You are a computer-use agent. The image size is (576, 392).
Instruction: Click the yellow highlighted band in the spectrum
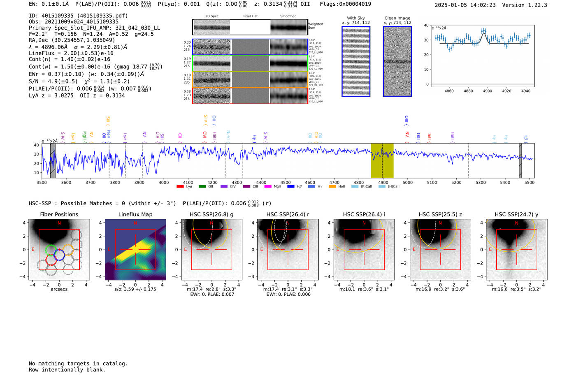click(382, 160)
